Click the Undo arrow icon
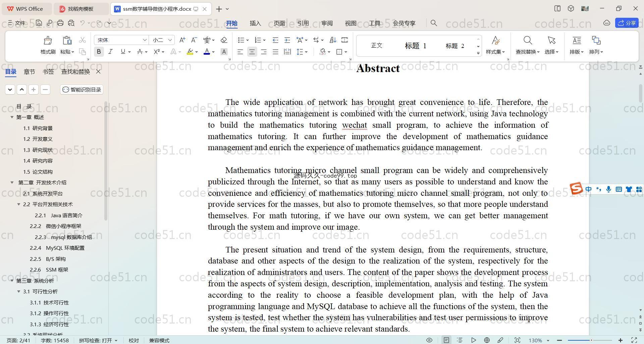The width and height of the screenshot is (644, 344). click(83, 23)
